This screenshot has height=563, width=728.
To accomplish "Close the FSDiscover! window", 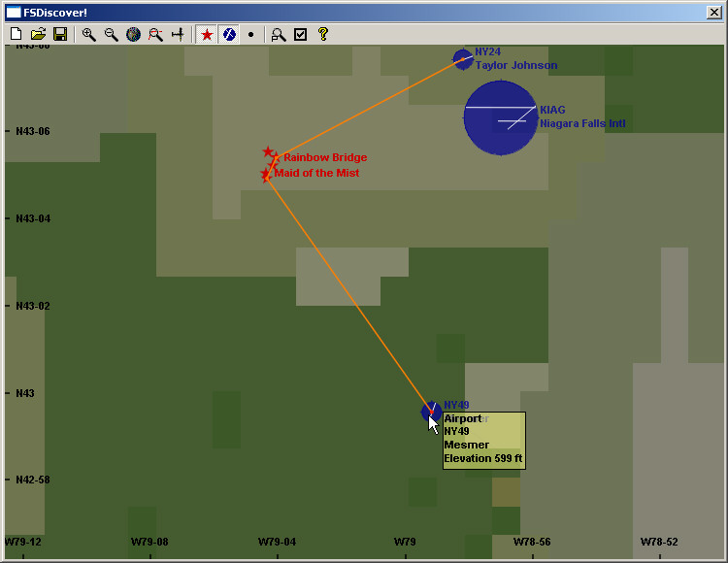I will point(713,13).
